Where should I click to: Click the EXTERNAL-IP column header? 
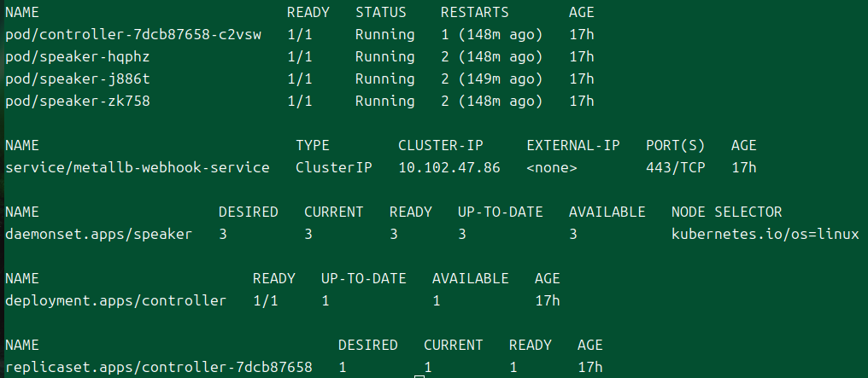[x=572, y=146]
